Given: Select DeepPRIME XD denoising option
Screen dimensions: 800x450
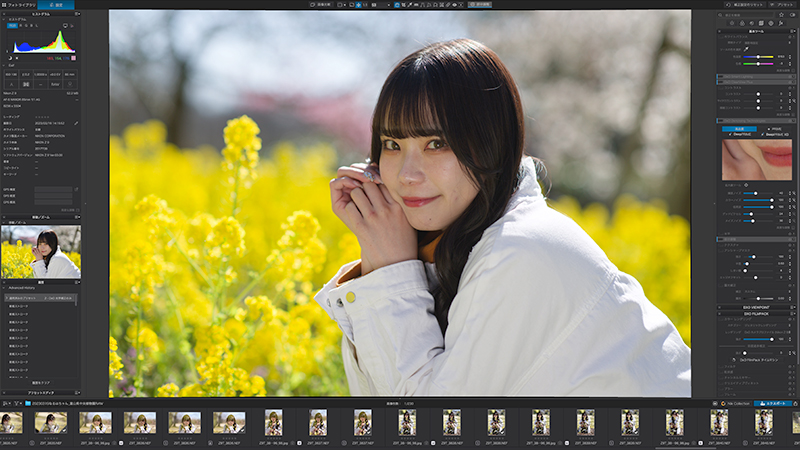Looking at the screenshot, I should (x=775, y=134).
